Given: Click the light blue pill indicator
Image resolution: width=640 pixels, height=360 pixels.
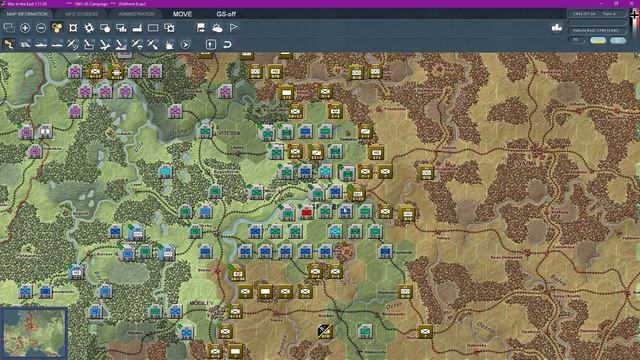Looking at the screenshot, I should point(618,40).
